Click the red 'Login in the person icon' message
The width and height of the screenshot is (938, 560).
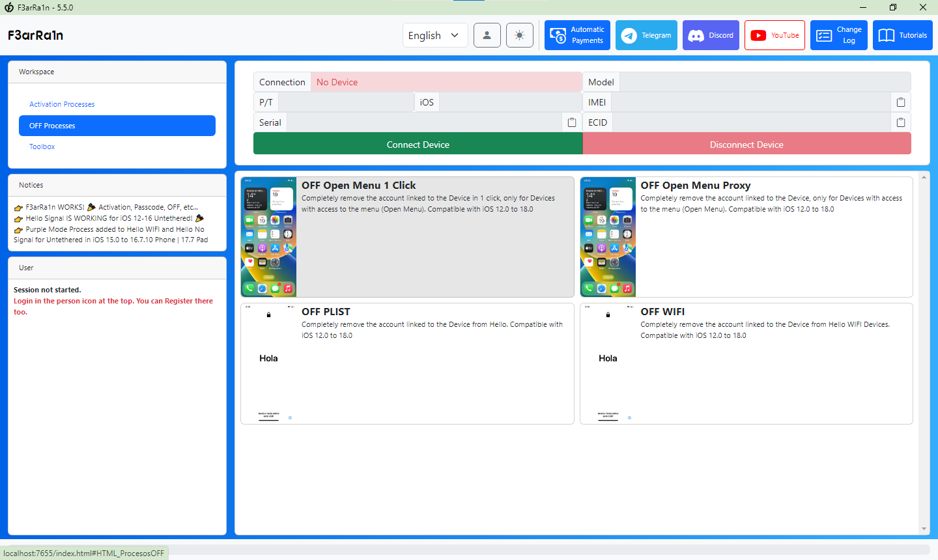point(113,306)
